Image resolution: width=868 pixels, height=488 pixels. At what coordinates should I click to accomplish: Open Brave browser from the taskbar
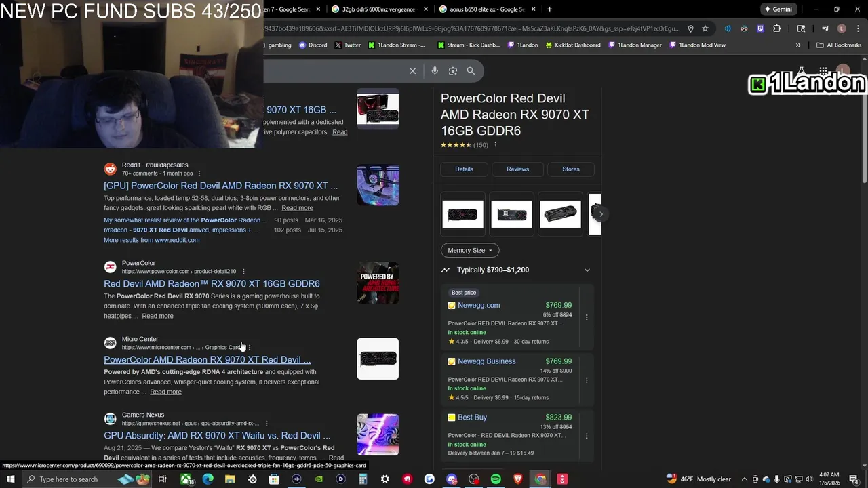[518, 479]
